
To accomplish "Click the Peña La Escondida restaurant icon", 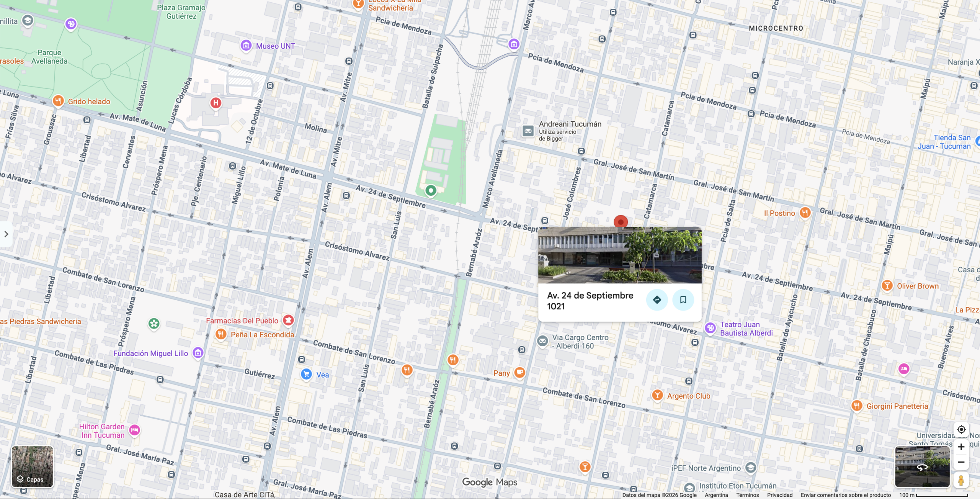I will [x=221, y=334].
